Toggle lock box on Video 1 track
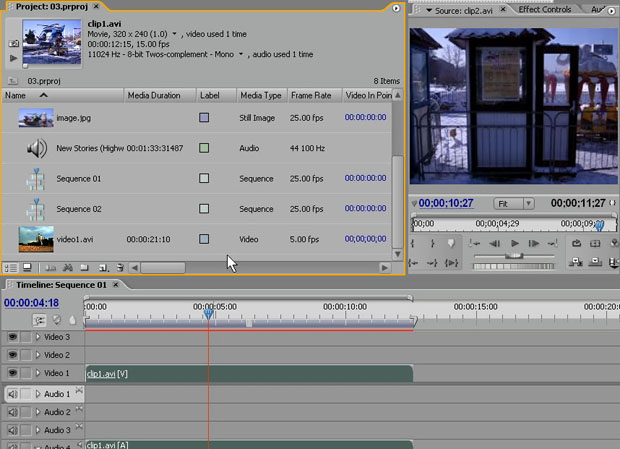620x449 pixels. [26, 373]
